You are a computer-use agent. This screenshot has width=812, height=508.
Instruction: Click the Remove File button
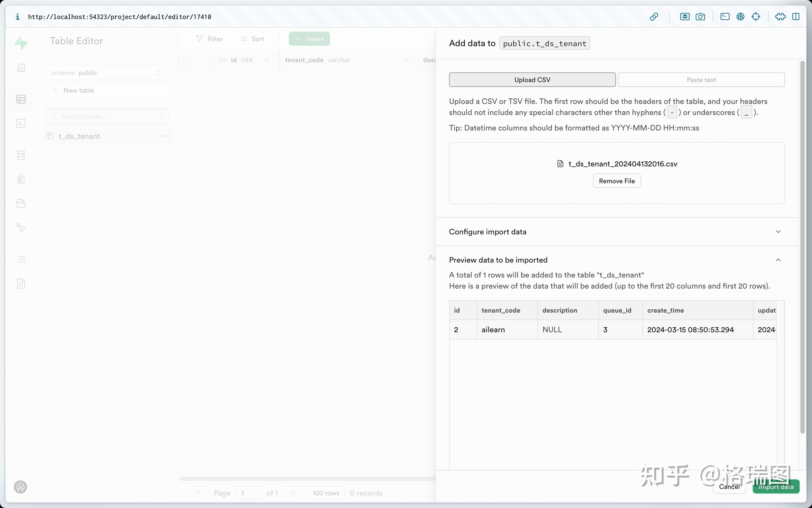coord(617,181)
